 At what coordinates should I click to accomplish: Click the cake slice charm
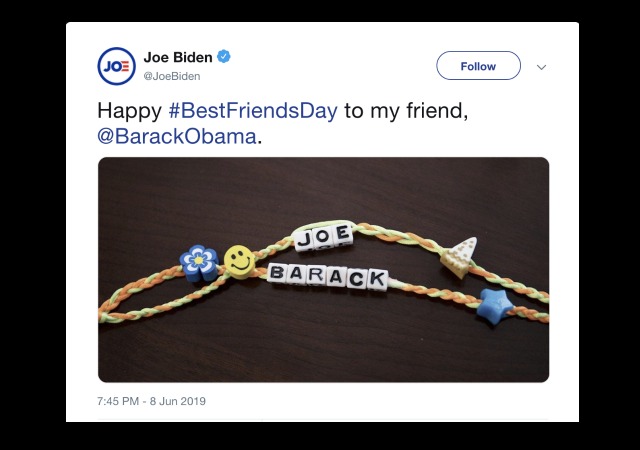[x=459, y=257]
